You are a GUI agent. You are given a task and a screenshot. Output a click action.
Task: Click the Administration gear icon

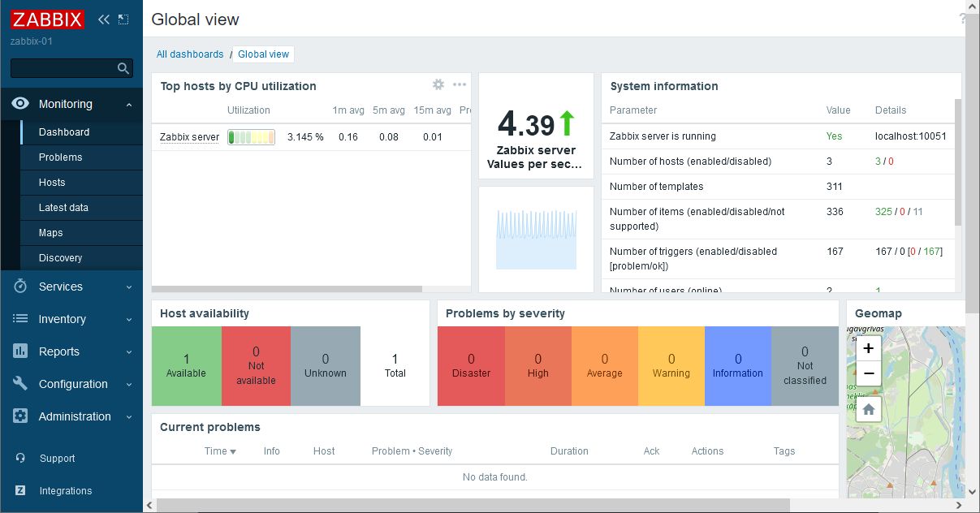[x=20, y=416]
